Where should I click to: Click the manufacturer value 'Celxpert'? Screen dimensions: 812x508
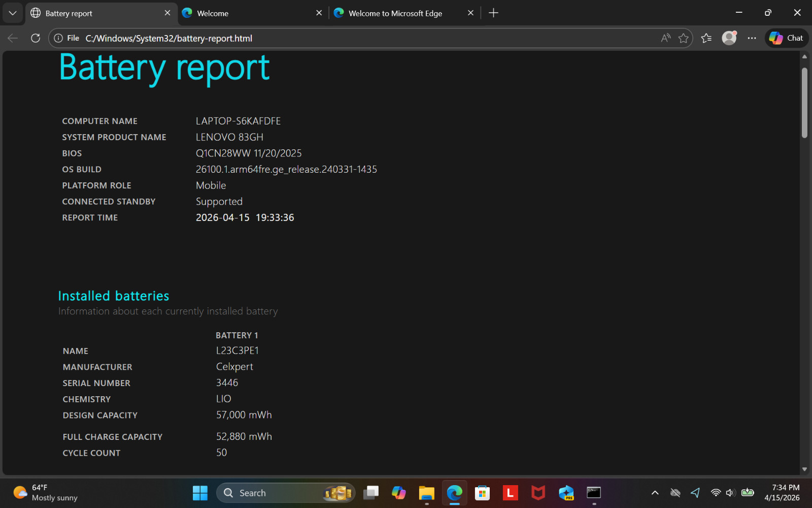pos(234,367)
